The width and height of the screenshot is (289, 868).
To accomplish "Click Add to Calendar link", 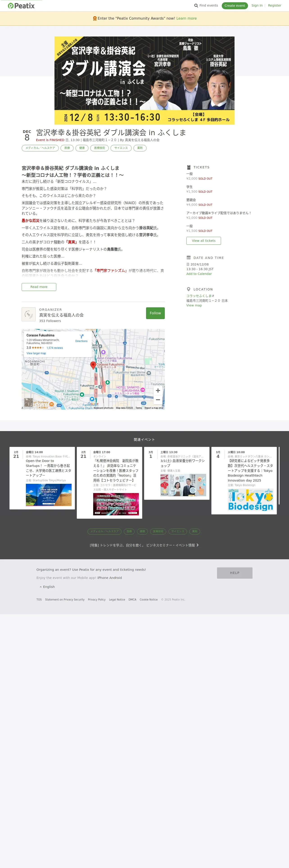I will tap(199, 274).
